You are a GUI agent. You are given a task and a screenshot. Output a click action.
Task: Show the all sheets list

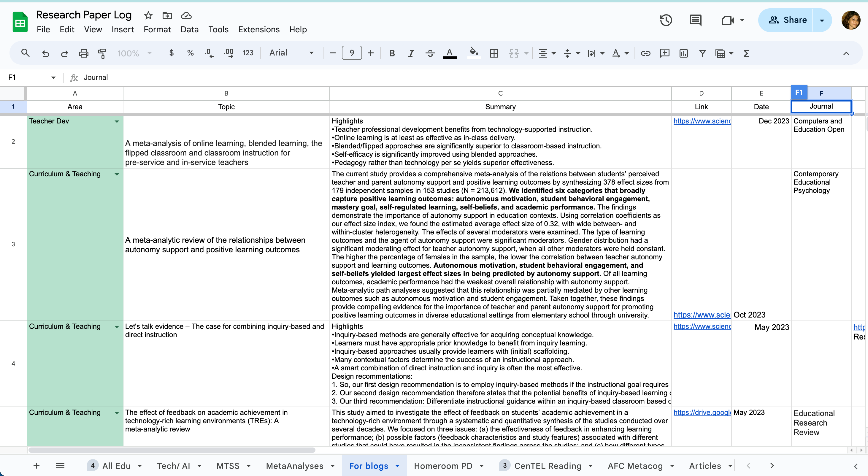coord(60,466)
